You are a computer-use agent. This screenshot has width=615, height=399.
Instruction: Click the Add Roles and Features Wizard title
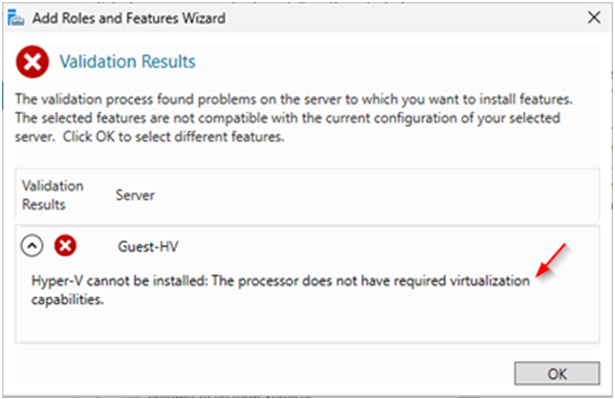(129, 18)
